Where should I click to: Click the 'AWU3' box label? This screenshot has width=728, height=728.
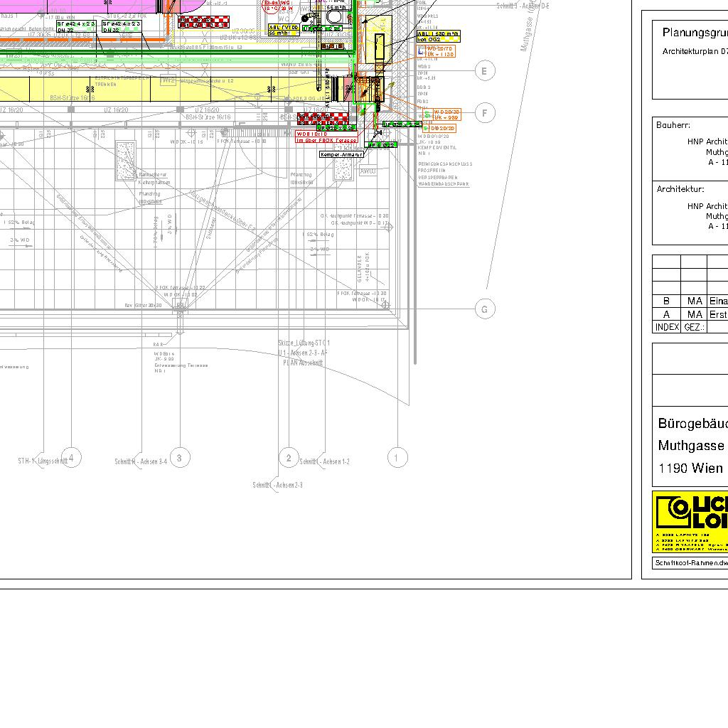click(368, 171)
